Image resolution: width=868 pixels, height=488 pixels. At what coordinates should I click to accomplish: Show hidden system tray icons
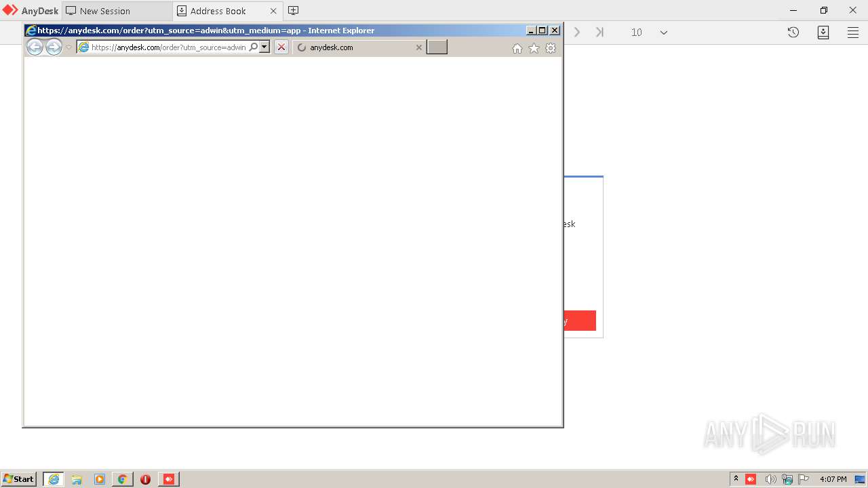click(736, 479)
